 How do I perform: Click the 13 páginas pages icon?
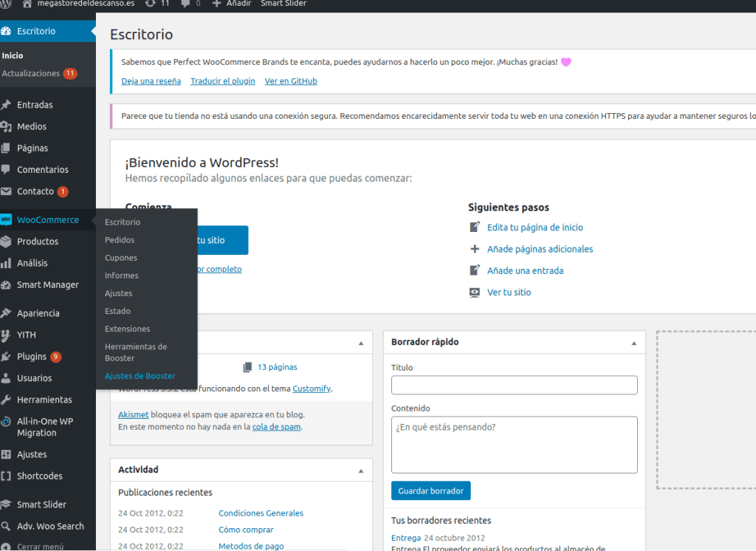(247, 367)
